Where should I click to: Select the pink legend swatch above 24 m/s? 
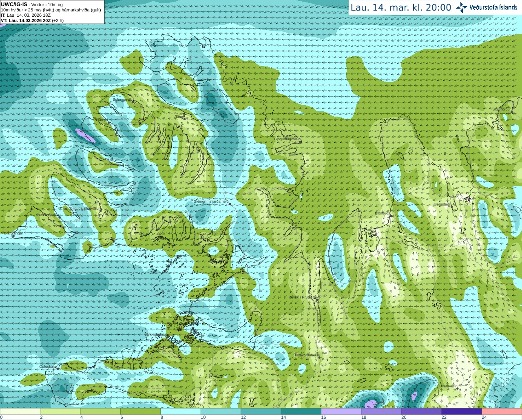(x=502, y=411)
